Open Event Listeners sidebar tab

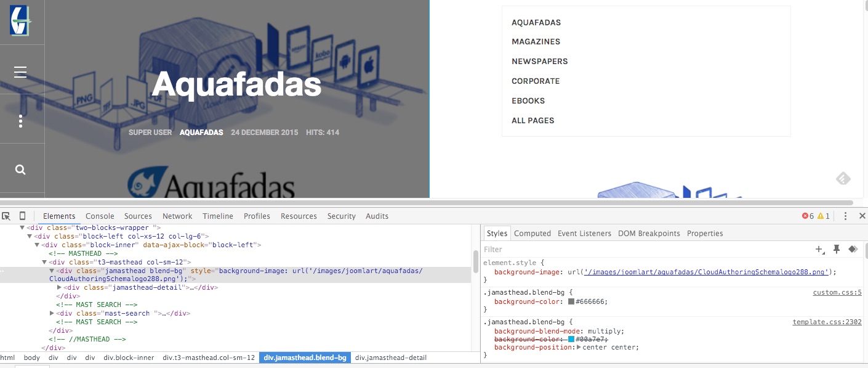pyautogui.click(x=584, y=233)
